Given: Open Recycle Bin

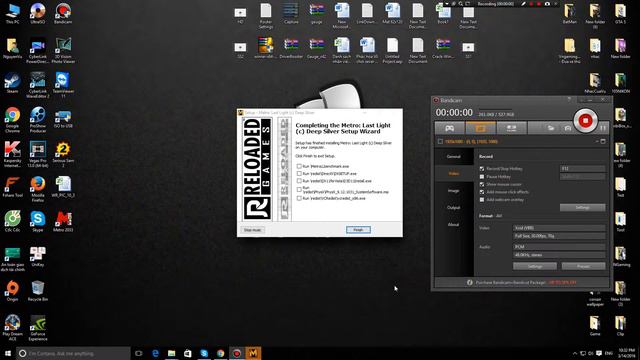Looking at the screenshot, I should click(x=38, y=291).
